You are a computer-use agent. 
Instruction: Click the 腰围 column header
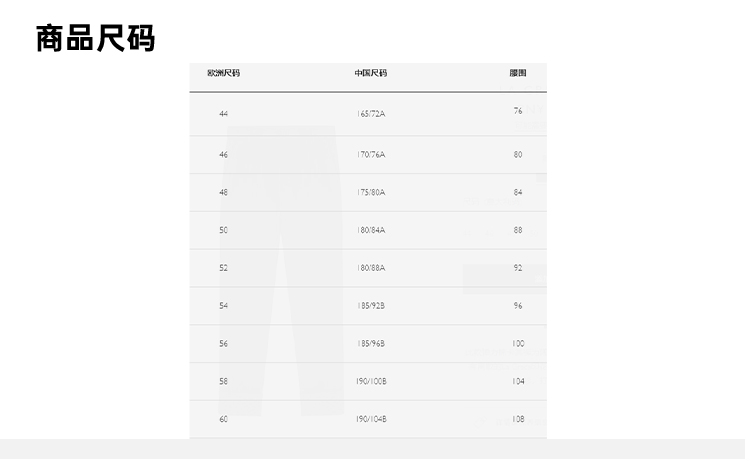click(517, 73)
